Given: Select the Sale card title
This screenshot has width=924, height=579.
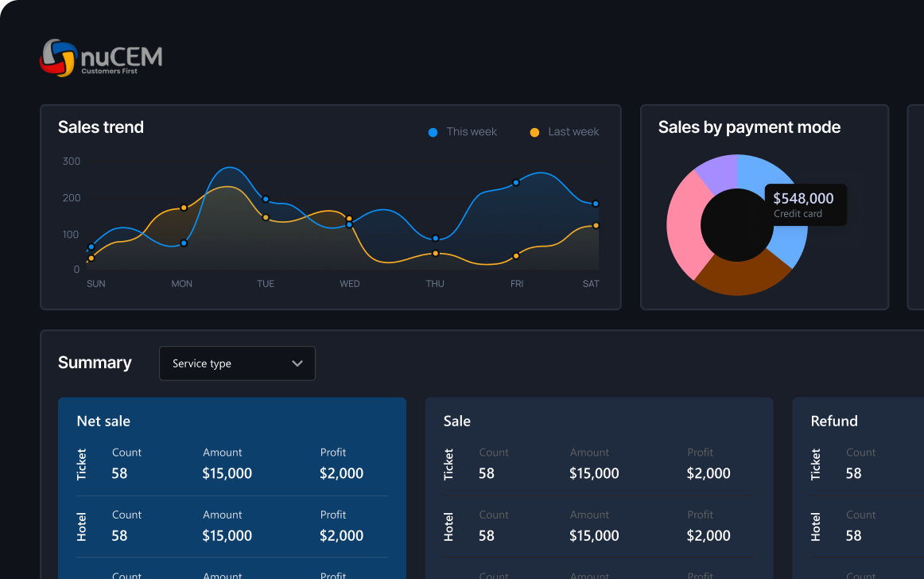Looking at the screenshot, I should pyautogui.click(x=456, y=421).
